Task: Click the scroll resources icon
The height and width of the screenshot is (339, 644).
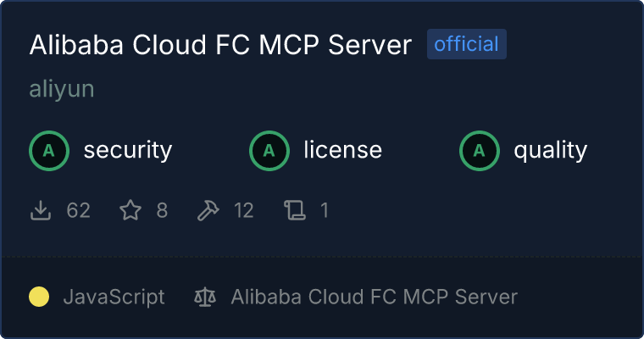Action: tap(294, 210)
